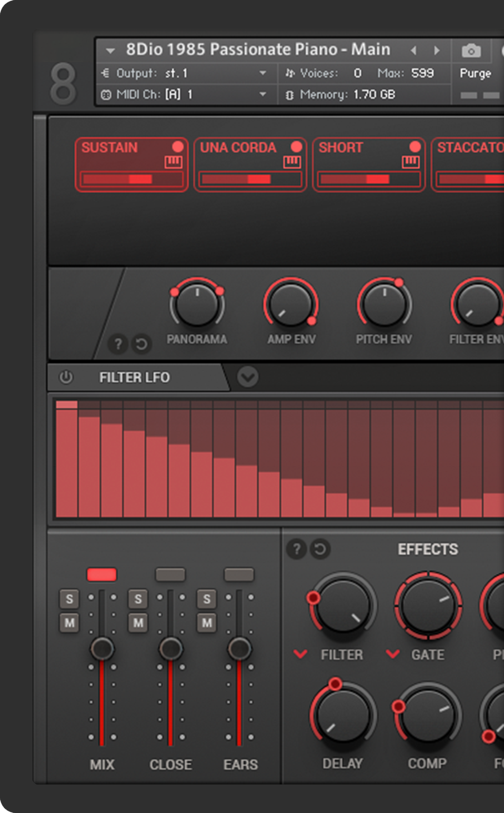Open help beside the PANORAMA knob

tap(118, 344)
